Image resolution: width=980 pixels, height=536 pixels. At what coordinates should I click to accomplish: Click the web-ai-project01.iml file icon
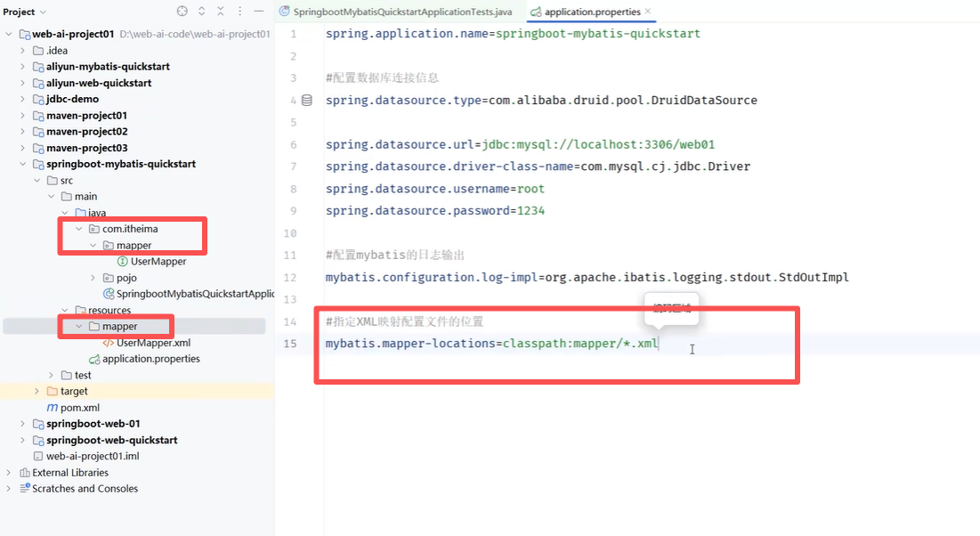click(x=38, y=456)
